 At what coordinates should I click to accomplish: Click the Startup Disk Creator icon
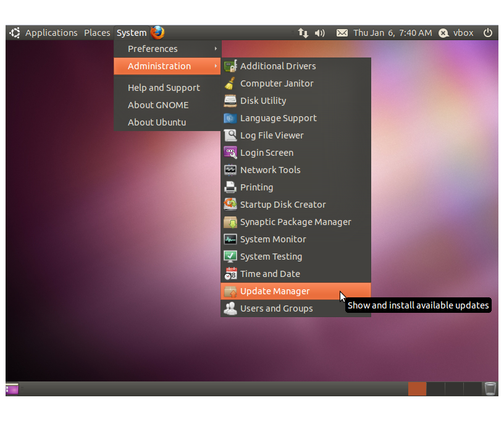[x=230, y=205]
